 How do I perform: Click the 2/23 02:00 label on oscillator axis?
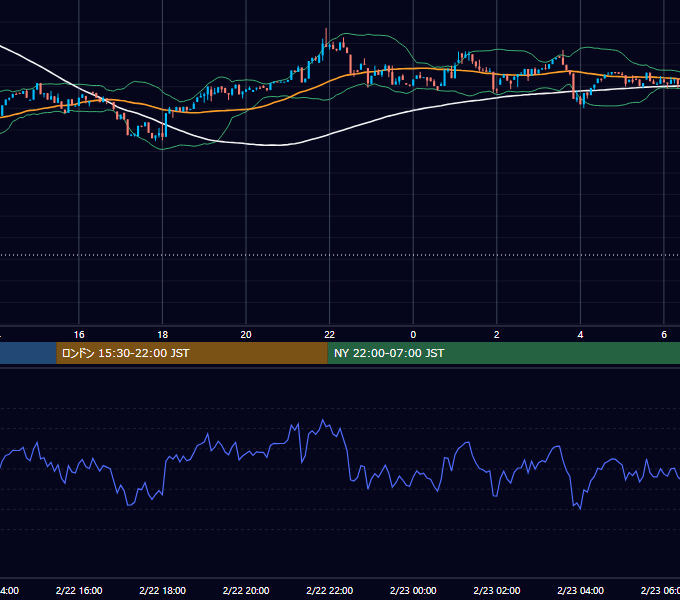497,590
